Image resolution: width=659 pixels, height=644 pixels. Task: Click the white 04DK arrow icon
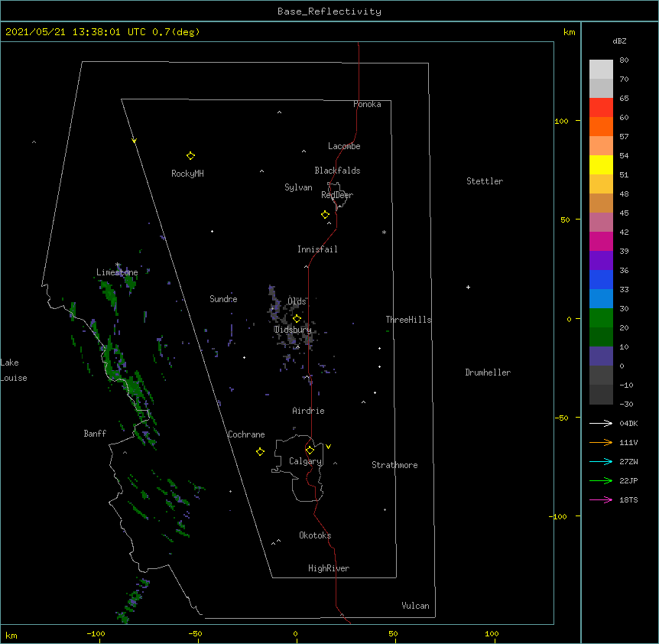(x=601, y=423)
